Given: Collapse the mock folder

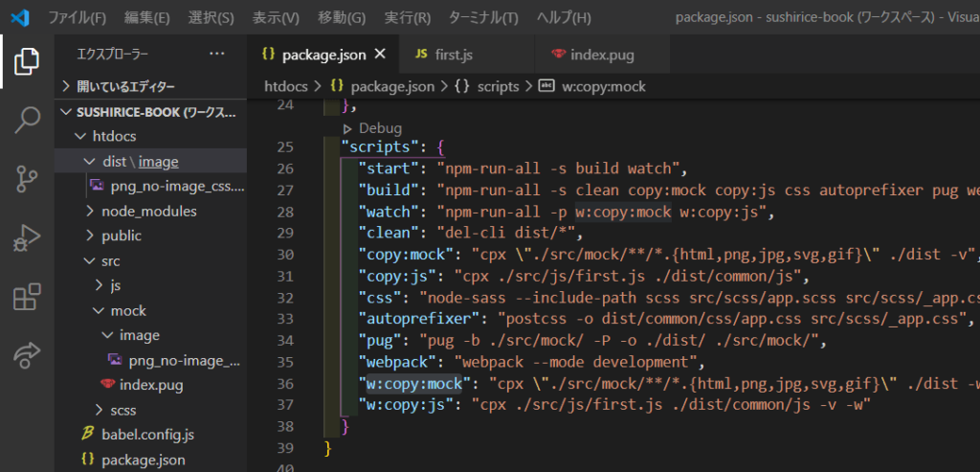Looking at the screenshot, I should (150, 311).
